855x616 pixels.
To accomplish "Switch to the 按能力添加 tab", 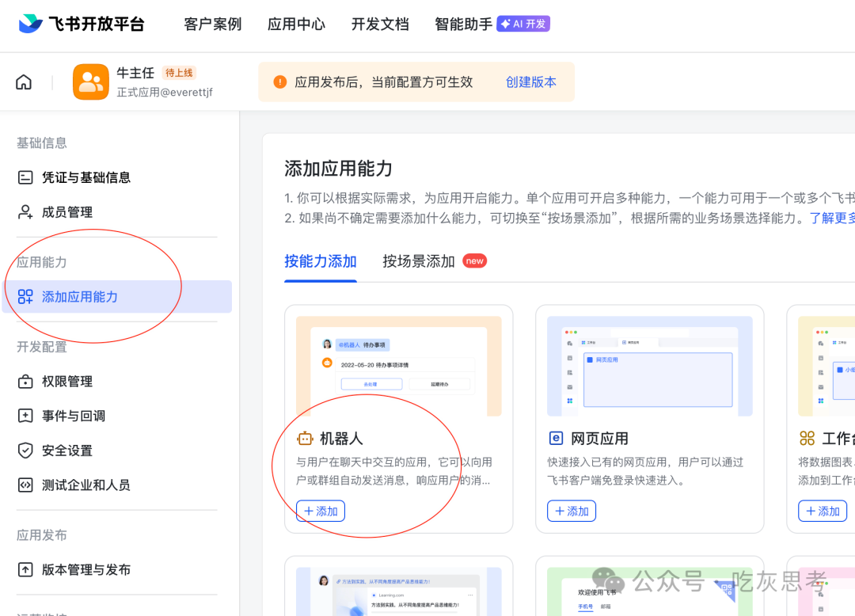I will click(x=321, y=261).
